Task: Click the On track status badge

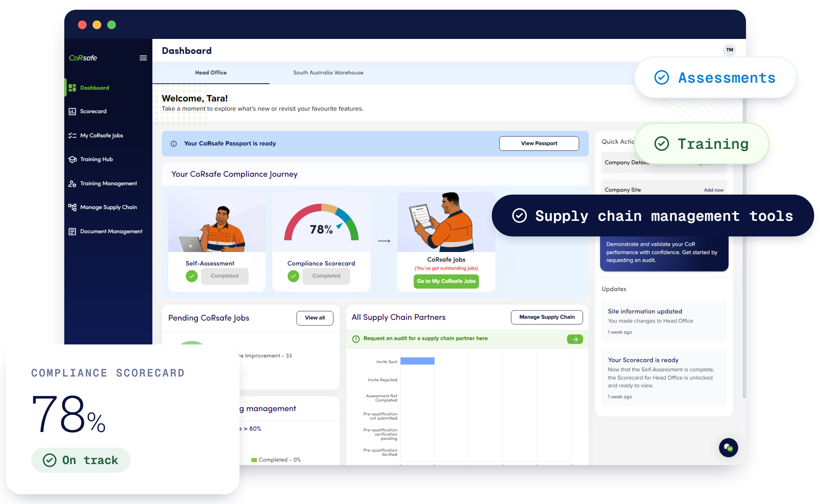Action: click(x=81, y=460)
